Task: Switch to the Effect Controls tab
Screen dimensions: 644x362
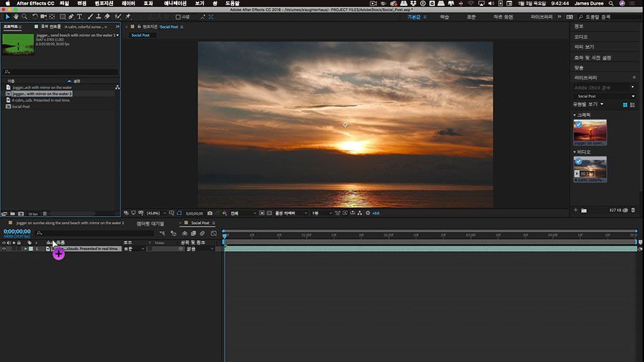Action: pyautogui.click(x=72, y=26)
